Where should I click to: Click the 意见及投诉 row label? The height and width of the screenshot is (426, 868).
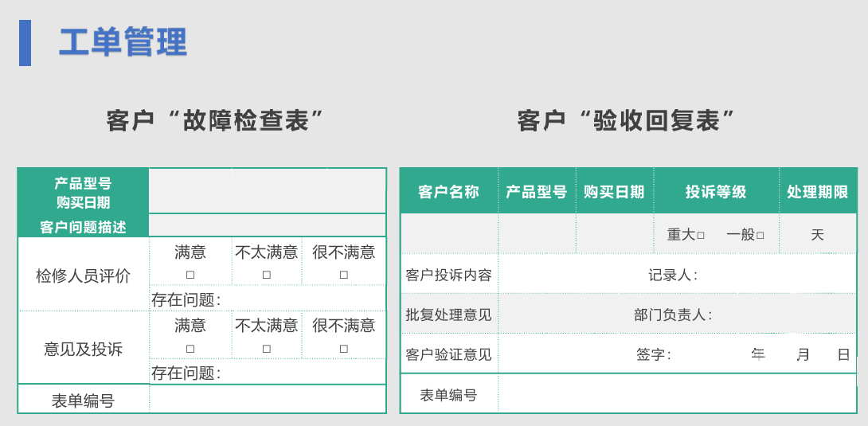coord(83,349)
